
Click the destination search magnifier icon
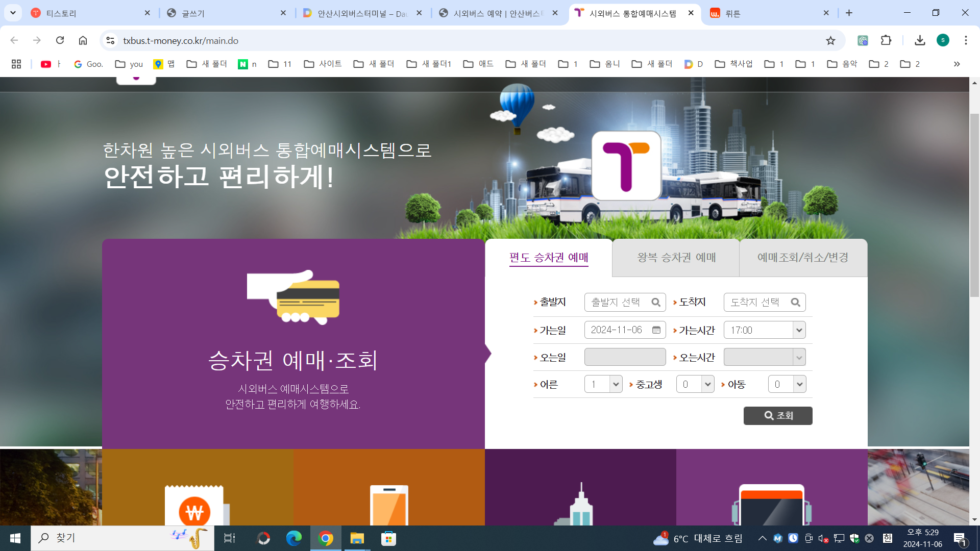[795, 303]
